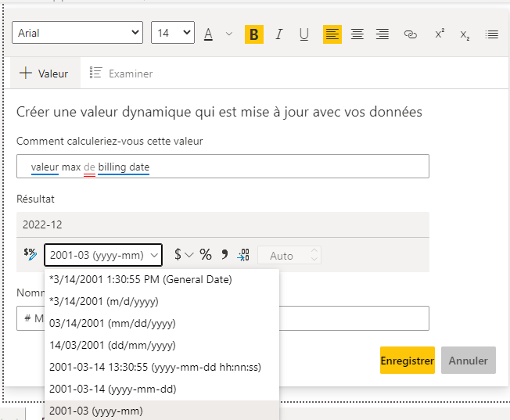This screenshot has height=420, width=510.
Task: Toggle italic formatting
Action: pos(279,34)
